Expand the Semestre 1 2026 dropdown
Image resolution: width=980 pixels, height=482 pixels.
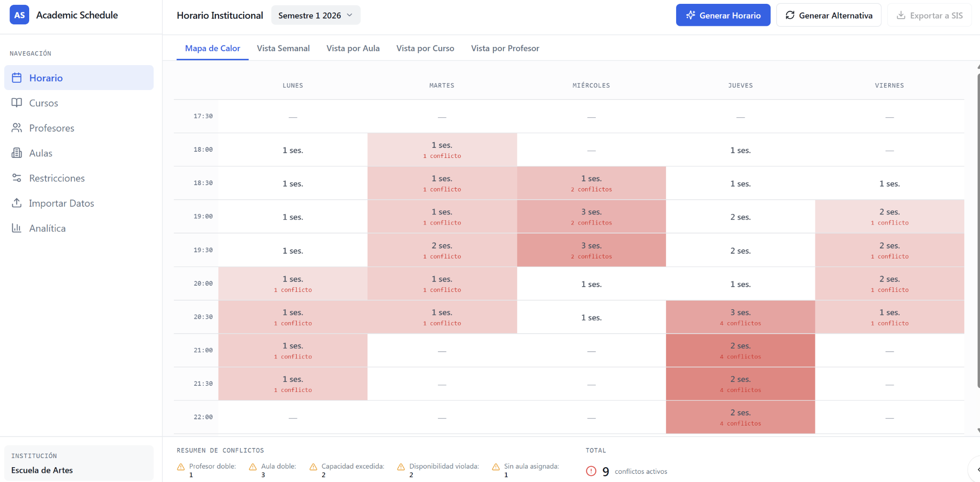pyautogui.click(x=316, y=15)
